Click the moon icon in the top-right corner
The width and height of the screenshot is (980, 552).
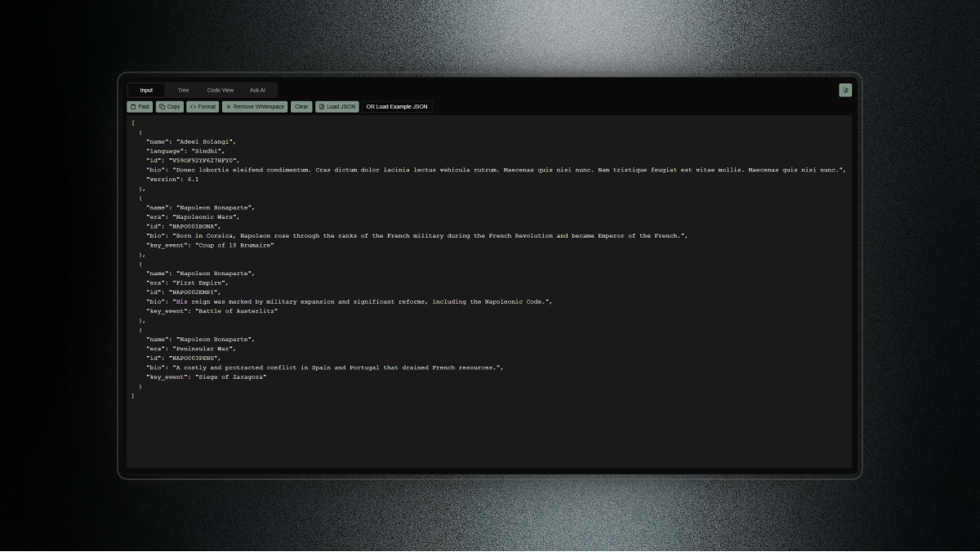tap(845, 90)
